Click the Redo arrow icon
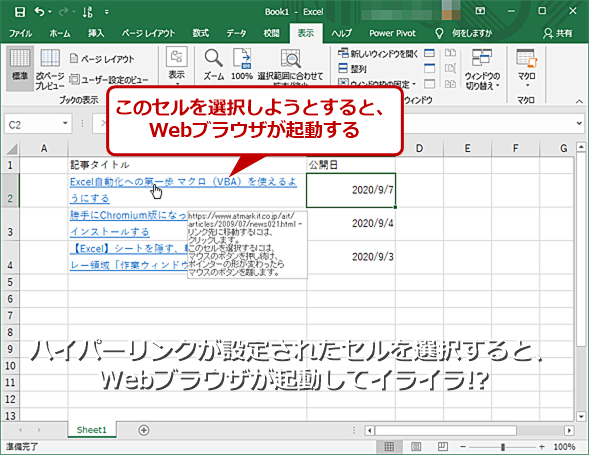 tap(63, 12)
